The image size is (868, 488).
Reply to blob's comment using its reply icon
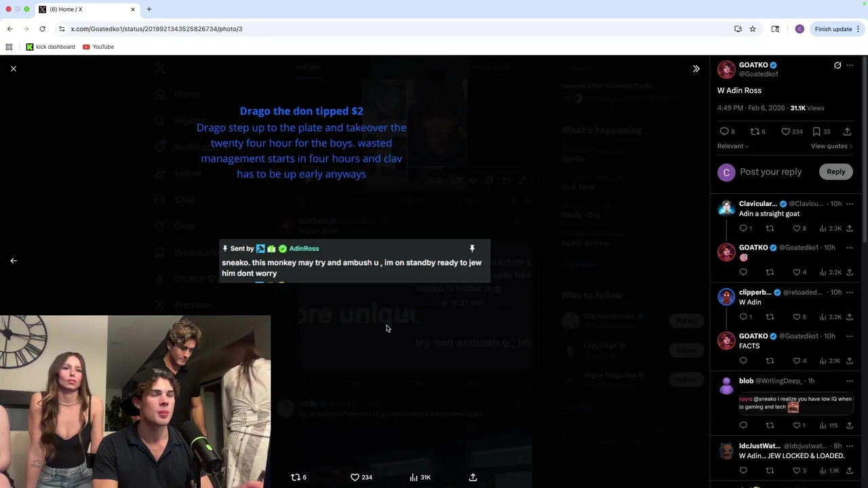743,426
